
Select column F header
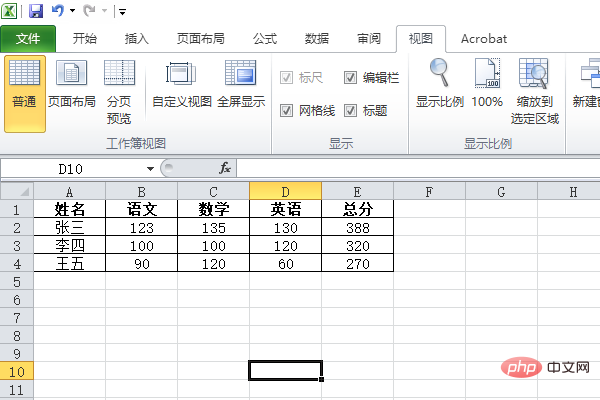point(429,191)
